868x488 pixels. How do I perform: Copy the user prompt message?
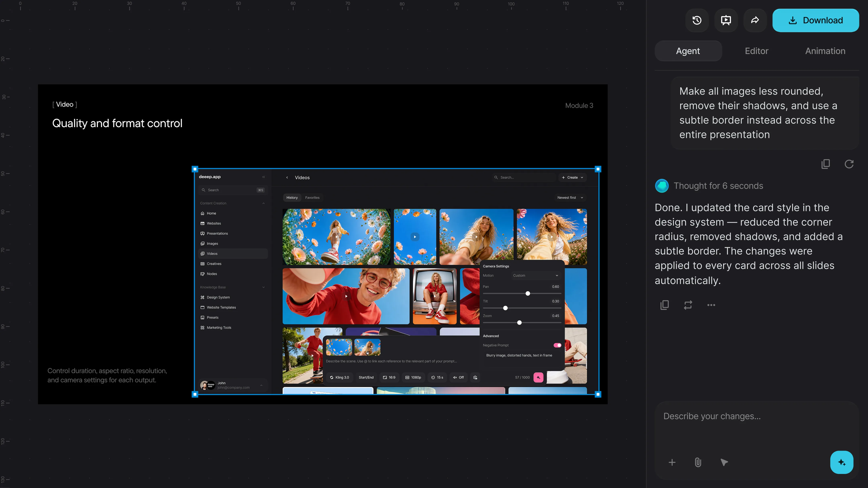click(826, 164)
